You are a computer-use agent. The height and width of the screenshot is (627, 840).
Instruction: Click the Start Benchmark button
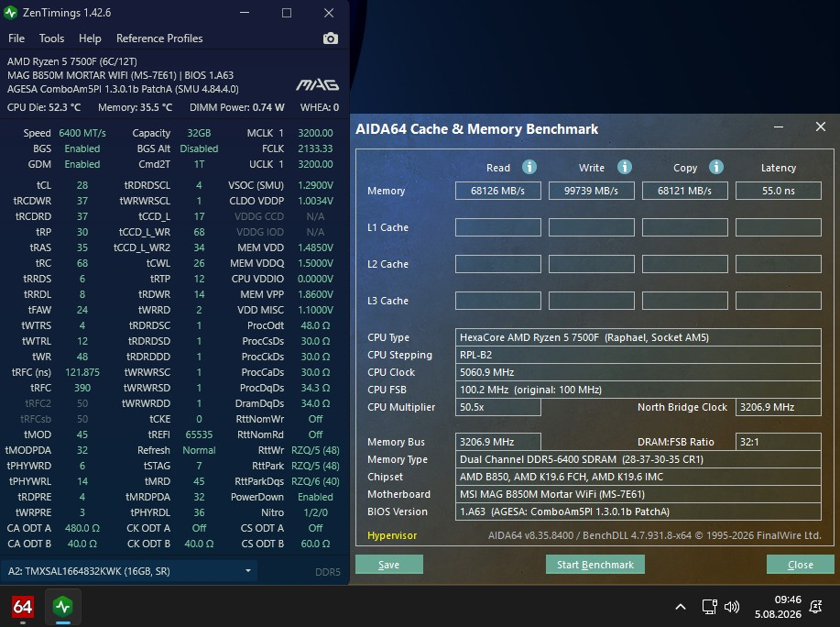click(x=595, y=565)
